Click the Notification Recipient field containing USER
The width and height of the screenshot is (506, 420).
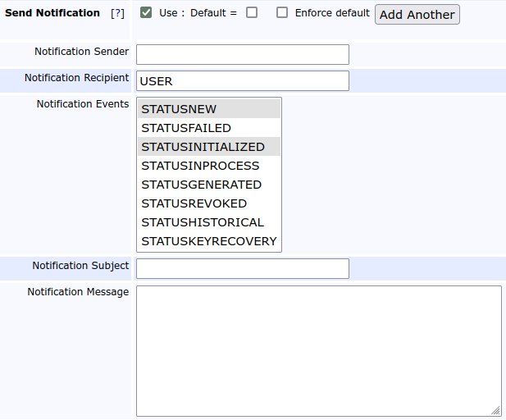point(242,81)
